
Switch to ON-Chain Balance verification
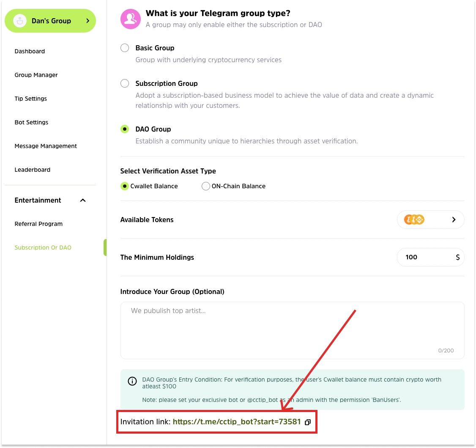[x=206, y=186]
